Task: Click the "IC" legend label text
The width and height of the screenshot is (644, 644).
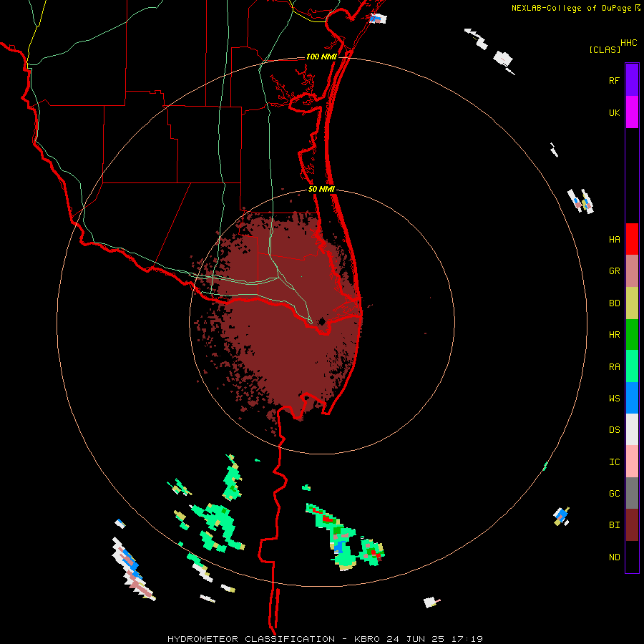Action: pyautogui.click(x=614, y=462)
